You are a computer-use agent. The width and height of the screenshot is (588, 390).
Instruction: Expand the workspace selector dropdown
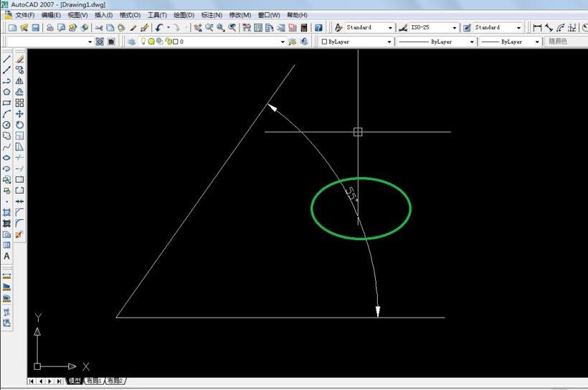tap(90, 42)
